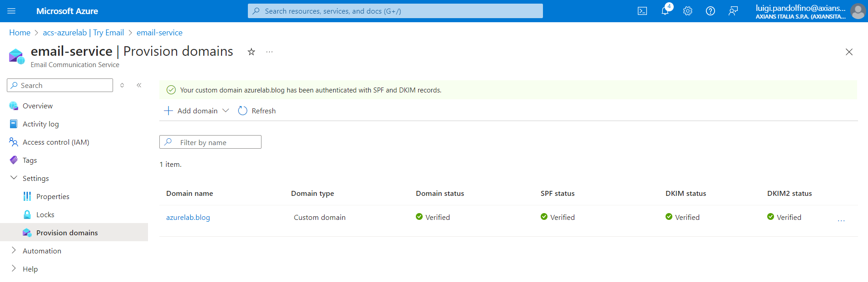The image size is (868, 282).
Task: Collapse the sidebar with double chevron
Action: click(x=139, y=85)
